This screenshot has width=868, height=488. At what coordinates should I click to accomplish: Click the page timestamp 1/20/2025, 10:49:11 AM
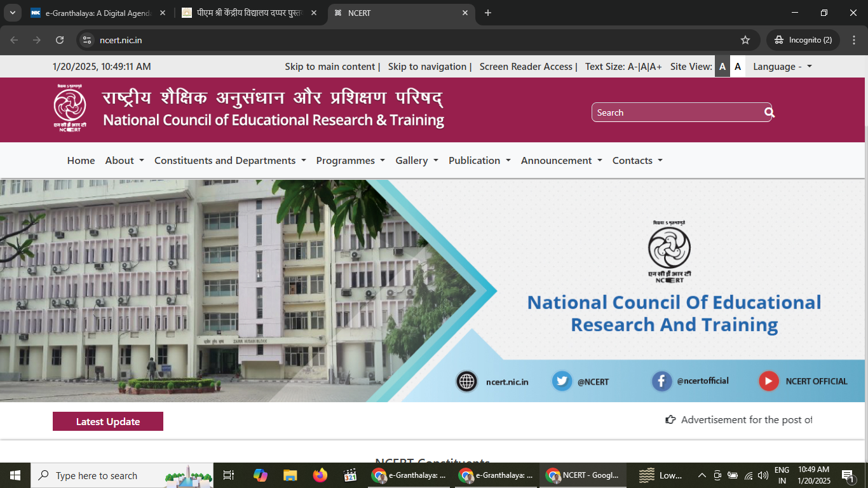tap(102, 67)
